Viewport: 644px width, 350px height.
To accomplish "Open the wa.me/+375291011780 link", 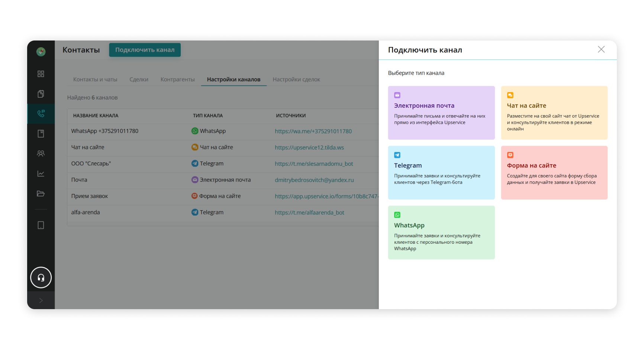I will [x=313, y=131].
